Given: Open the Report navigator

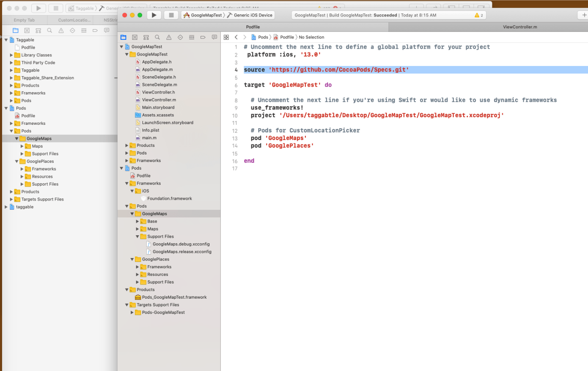Looking at the screenshot, I should click(214, 37).
